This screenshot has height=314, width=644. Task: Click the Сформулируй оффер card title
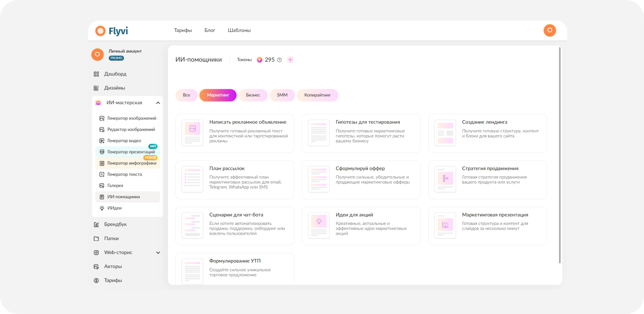tap(360, 168)
